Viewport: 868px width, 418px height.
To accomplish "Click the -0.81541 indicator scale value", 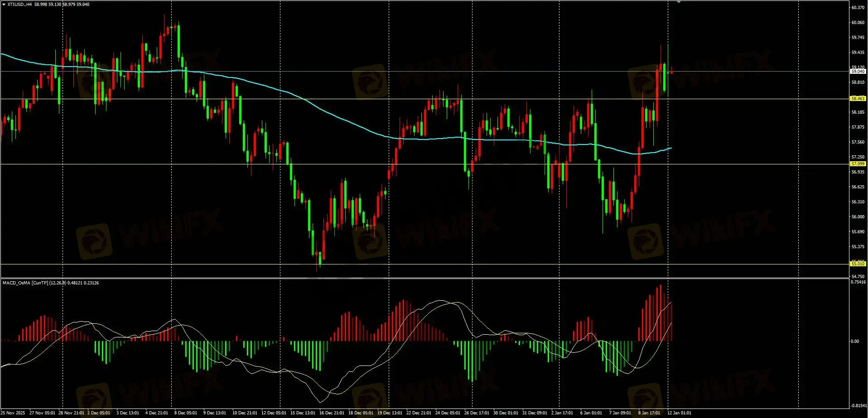I will [x=858, y=406].
